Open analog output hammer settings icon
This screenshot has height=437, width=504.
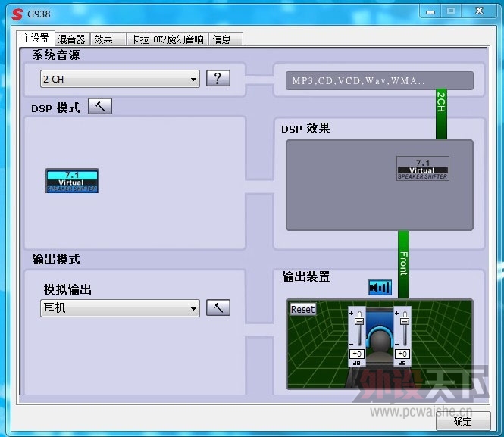218,308
